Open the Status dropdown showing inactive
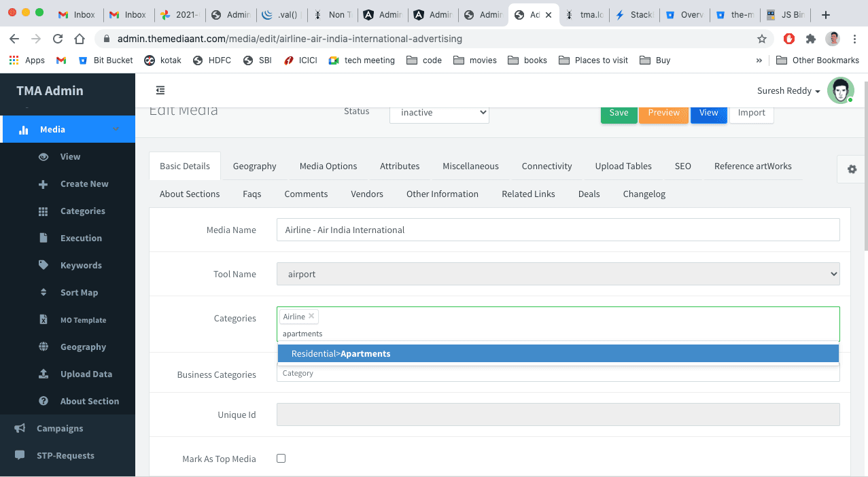Image resolution: width=868 pixels, height=477 pixels. click(439, 113)
